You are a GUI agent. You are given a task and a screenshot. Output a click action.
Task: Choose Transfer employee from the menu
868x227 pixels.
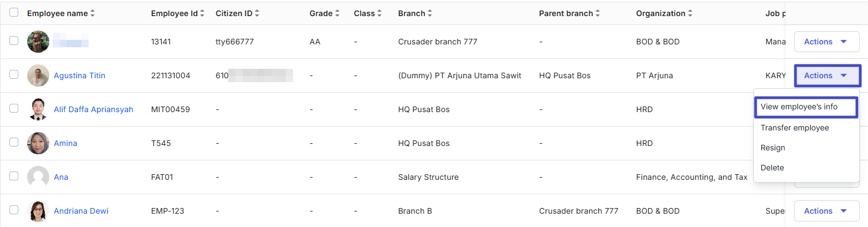(795, 128)
